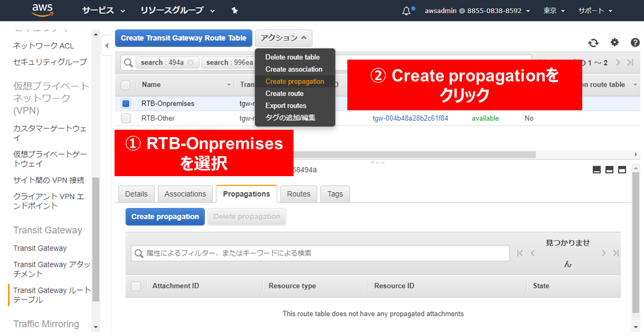
Task: Remove the 'search : 494a' filter chip
Action: (x=191, y=63)
